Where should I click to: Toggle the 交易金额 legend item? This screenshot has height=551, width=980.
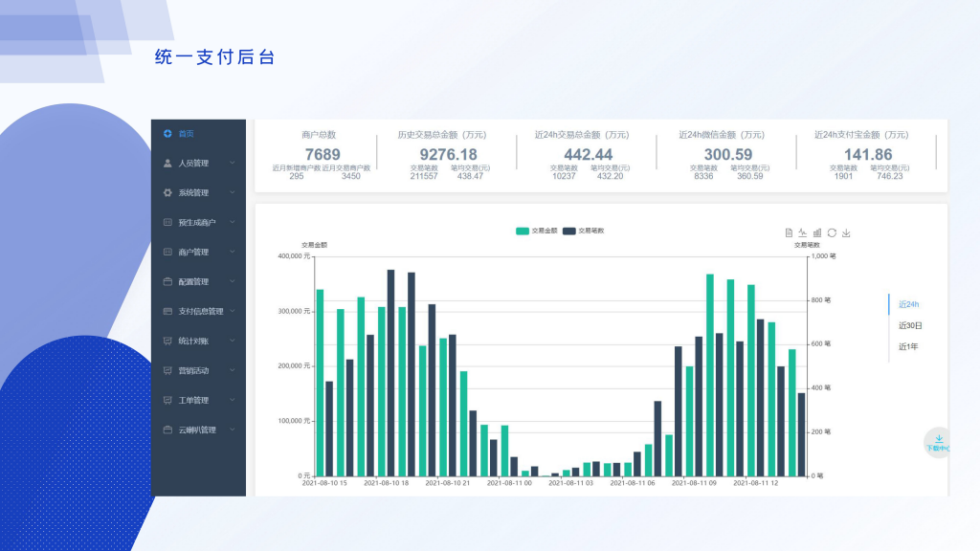533,231
